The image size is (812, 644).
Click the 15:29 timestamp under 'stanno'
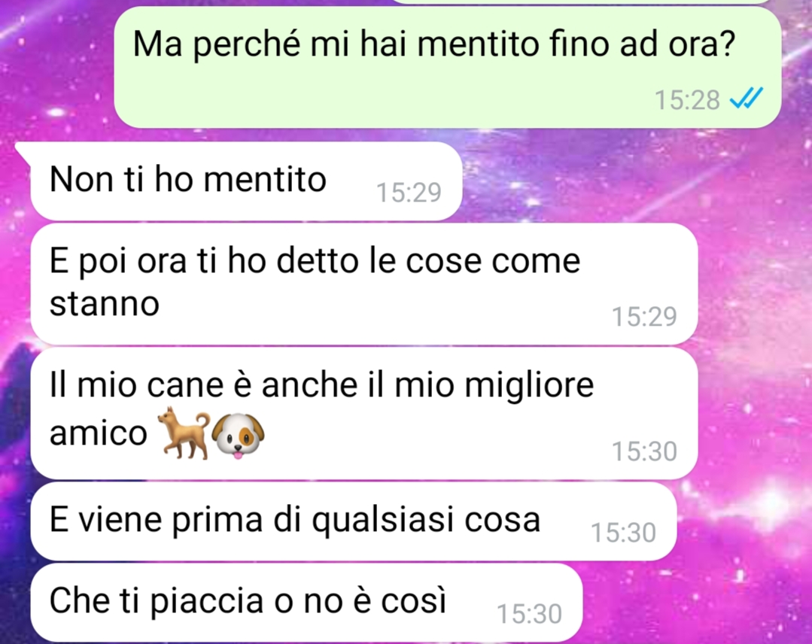644,316
